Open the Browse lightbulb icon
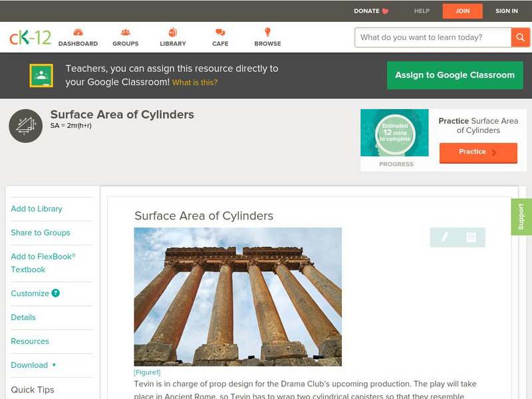 [x=267, y=32]
